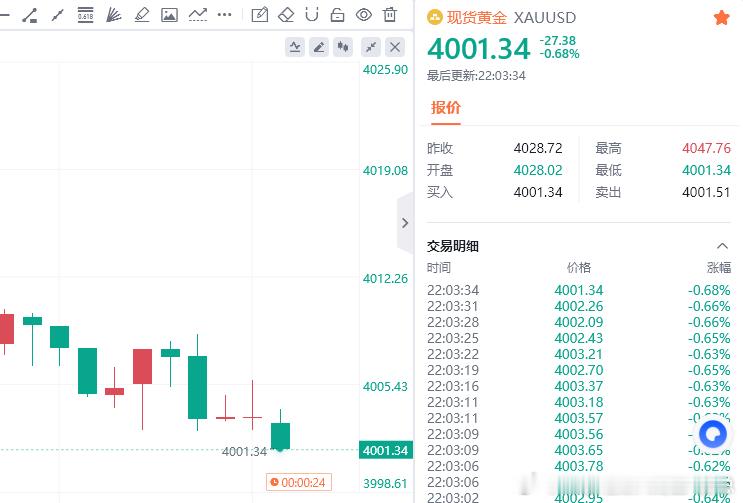Toggle the magnet snap mode
The image size is (743, 503).
click(312, 15)
